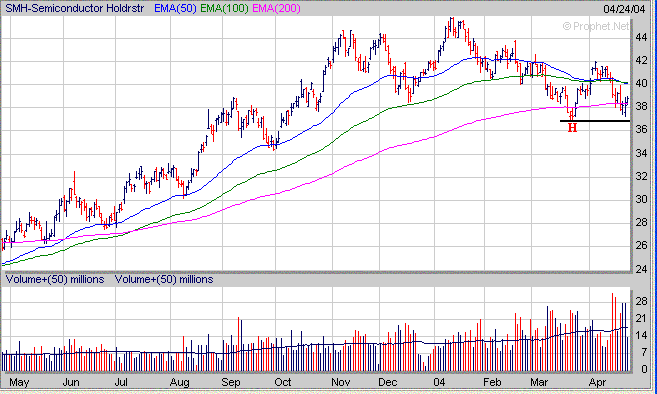Click the Mar month label
This screenshot has width=657, height=394.
(539, 382)
